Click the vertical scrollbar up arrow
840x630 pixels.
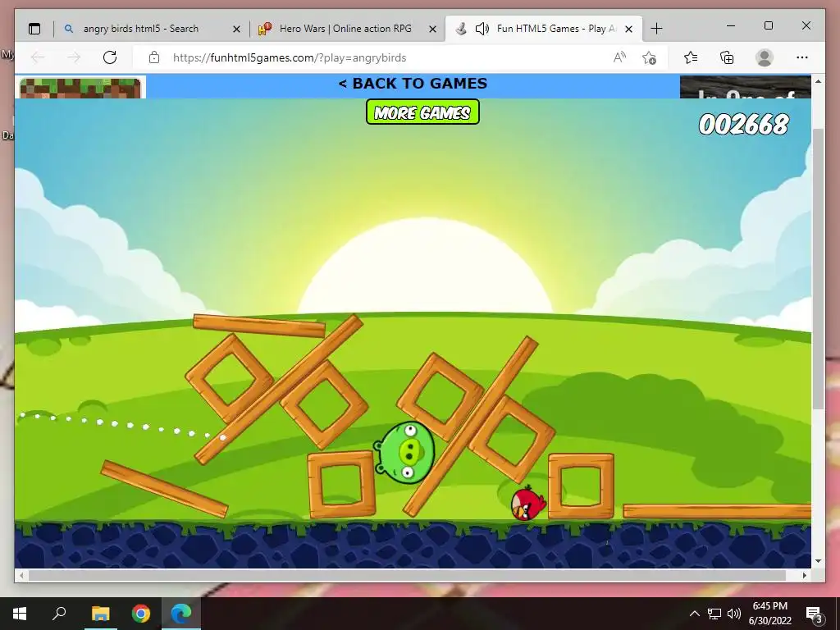[818, 81]
